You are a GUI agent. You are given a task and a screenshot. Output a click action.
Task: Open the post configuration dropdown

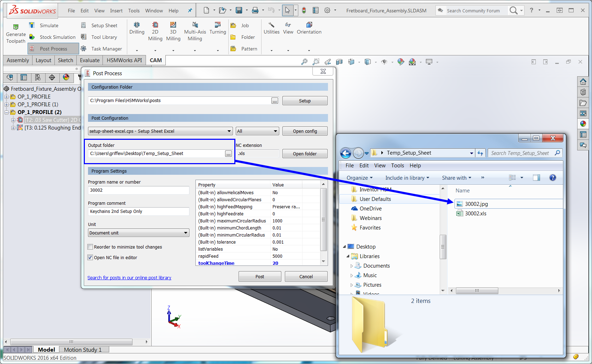click(160, 131)
